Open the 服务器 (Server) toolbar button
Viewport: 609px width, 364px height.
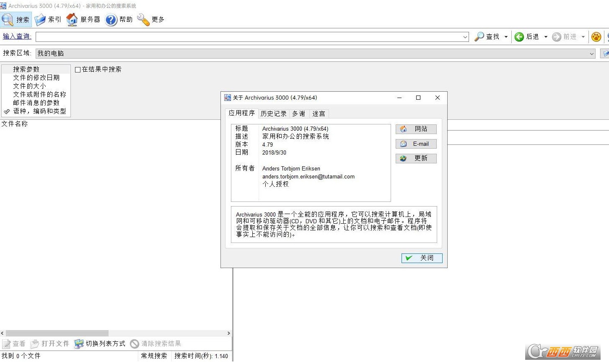(83, 20)
